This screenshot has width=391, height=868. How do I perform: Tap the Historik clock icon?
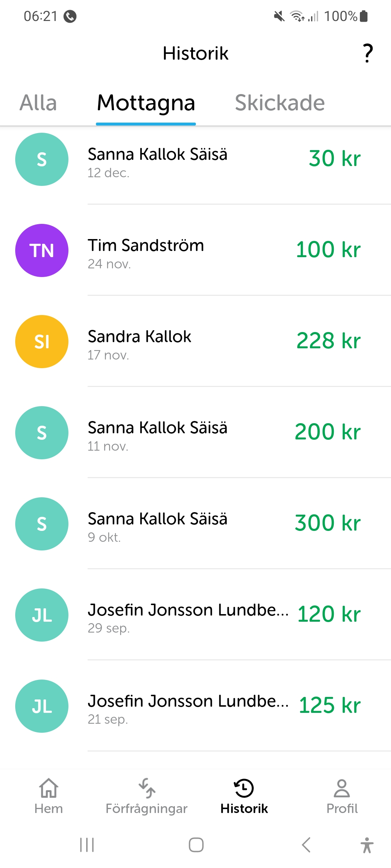click(x=244, y=788)
